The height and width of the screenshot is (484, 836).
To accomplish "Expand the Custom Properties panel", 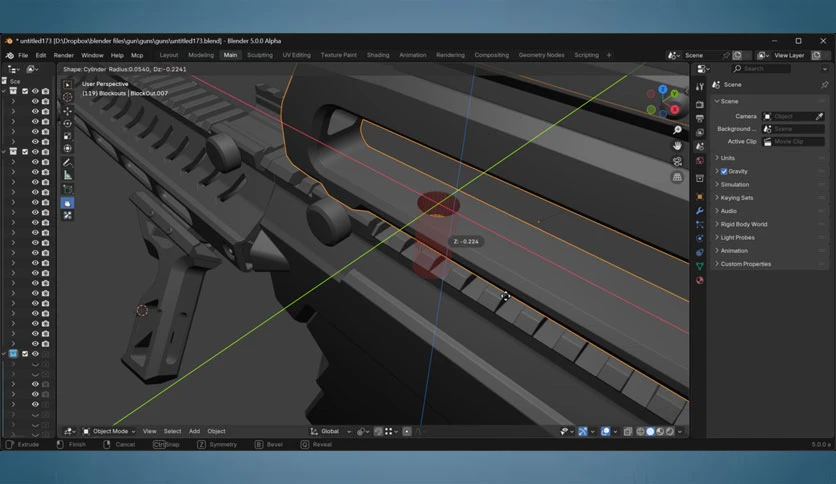I will (x=745, y=264).
